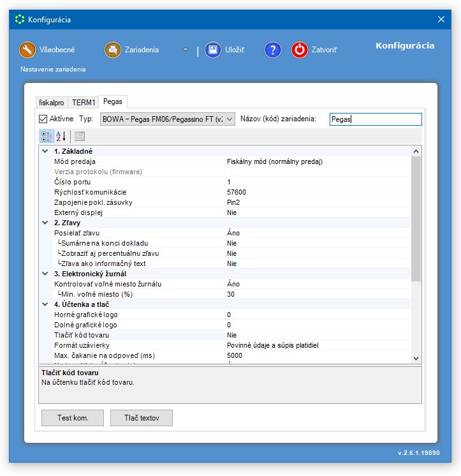Switch to the fiskalpro tab

pos(52,102)
